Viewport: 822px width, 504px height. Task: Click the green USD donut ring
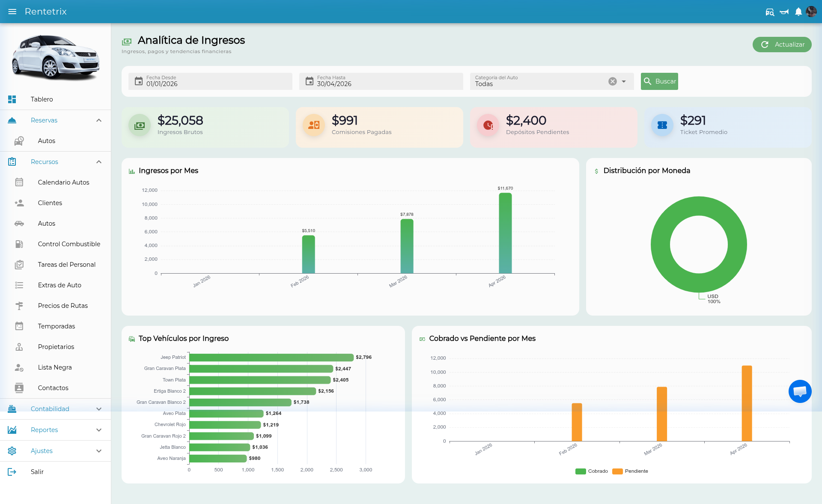click(661, 245)
